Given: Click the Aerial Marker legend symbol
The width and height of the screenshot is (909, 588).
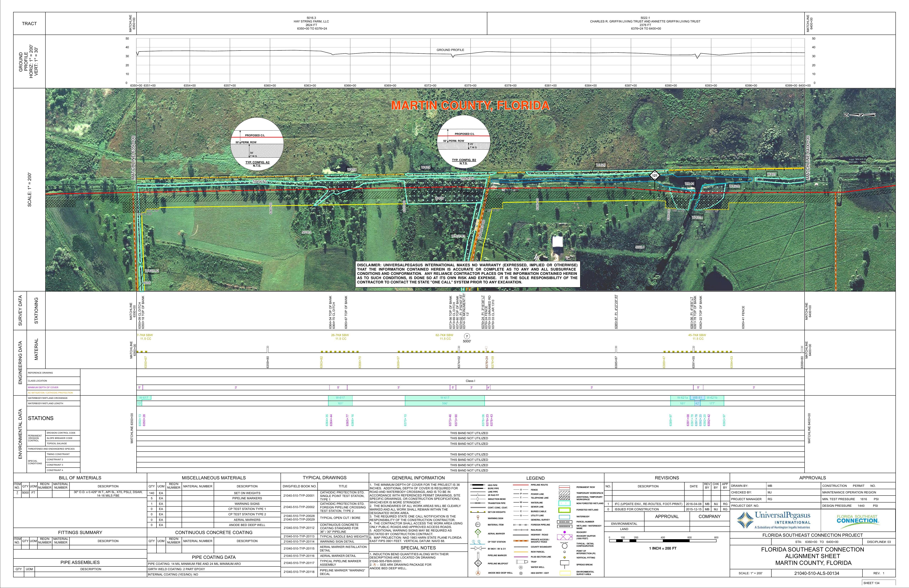Looking at the screenshot, I should [477, 532].
